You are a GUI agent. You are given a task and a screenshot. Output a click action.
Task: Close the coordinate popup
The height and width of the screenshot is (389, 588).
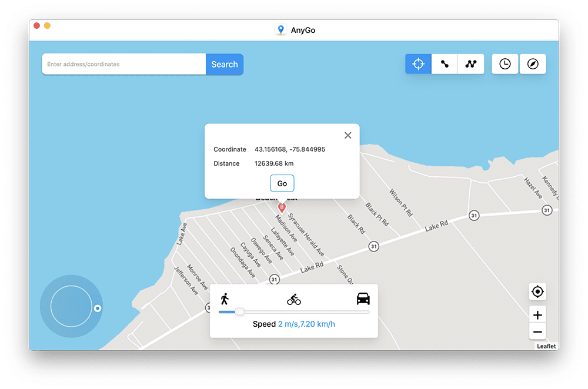[x=348, y=135]
